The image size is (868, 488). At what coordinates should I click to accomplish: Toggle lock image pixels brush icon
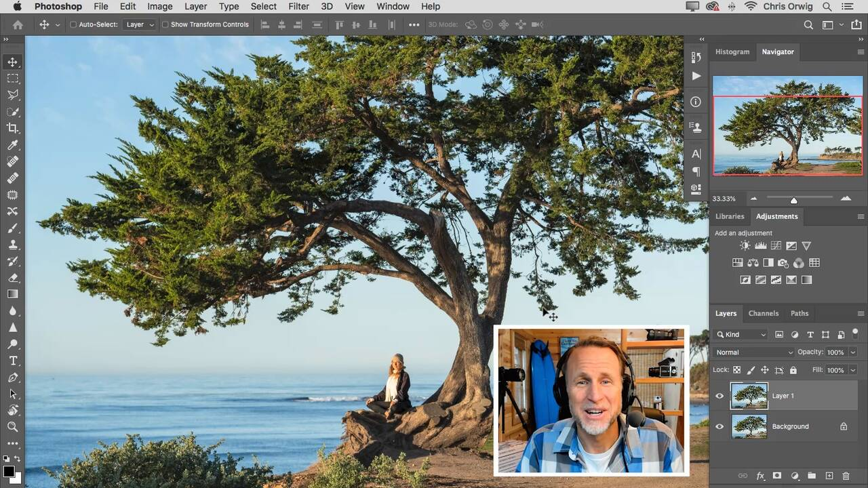click(x=751, y=370)
